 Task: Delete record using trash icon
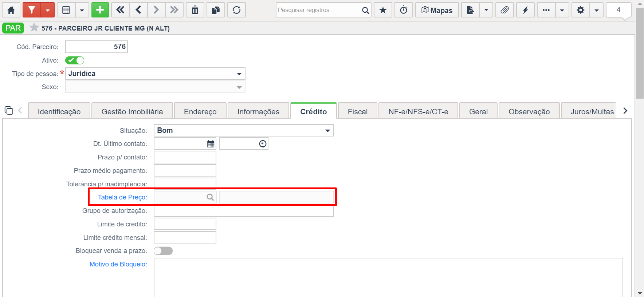click(195, 10)
